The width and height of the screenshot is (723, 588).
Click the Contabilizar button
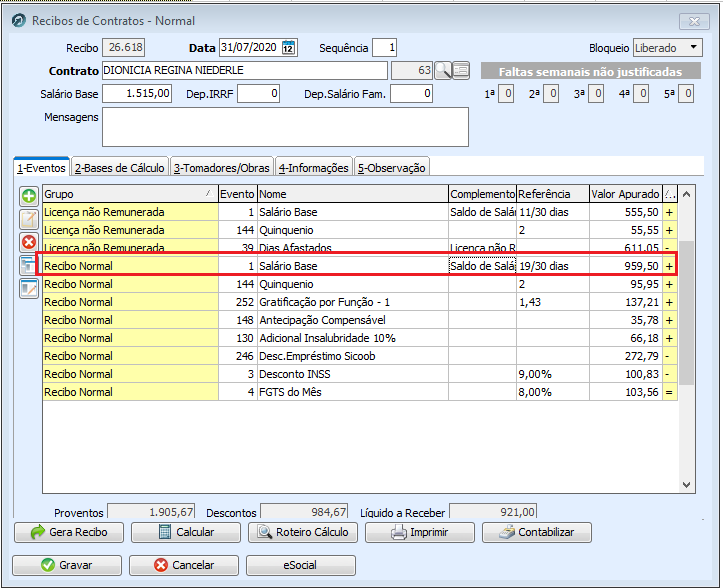pyautogui.click(x=537, y=532)
